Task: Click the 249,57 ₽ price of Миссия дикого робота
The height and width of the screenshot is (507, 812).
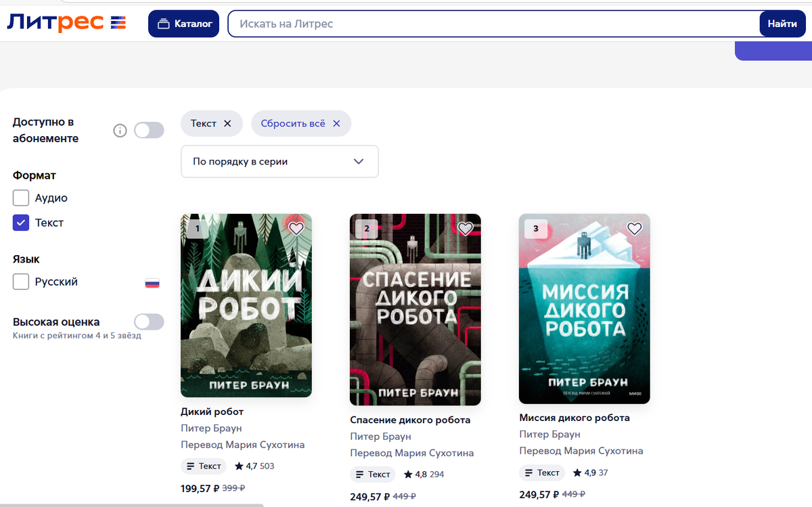Action: (x=538, y=494)
